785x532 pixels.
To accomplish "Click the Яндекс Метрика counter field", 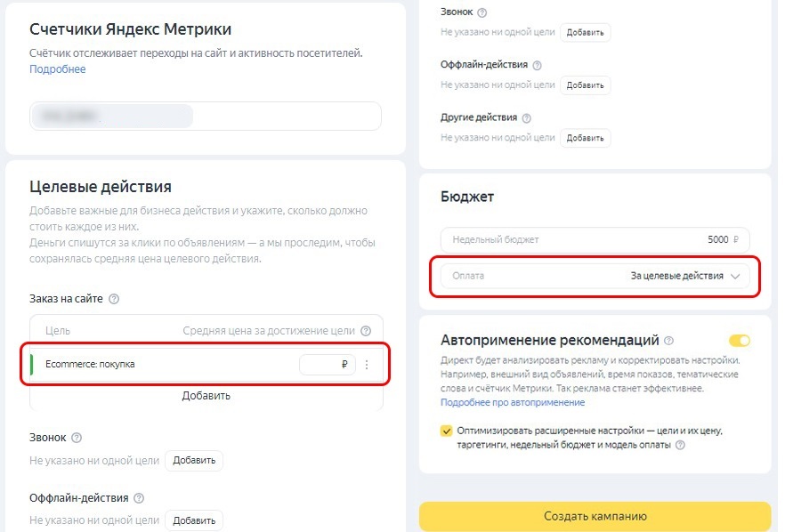I will click(206, 117).
